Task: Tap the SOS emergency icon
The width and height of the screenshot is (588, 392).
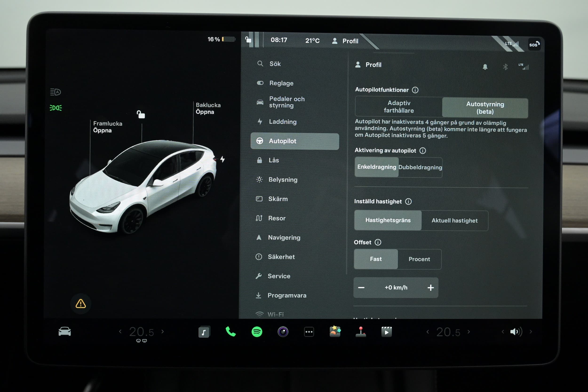Action: (534, 45)
